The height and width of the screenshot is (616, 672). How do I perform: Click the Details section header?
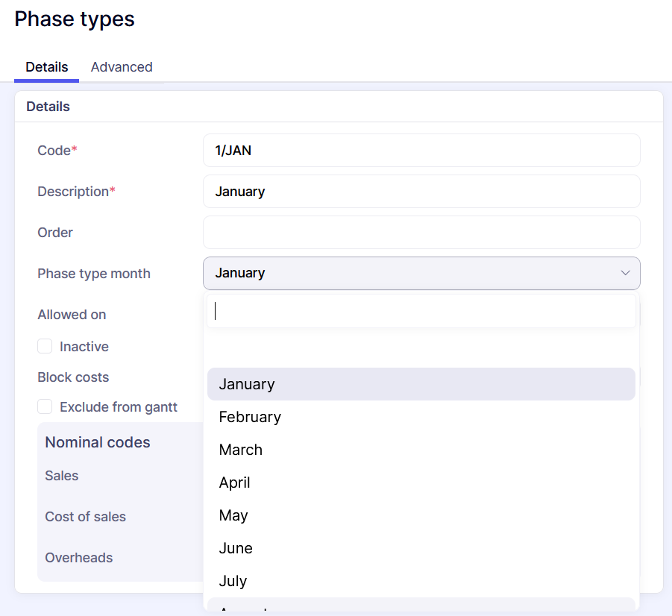pos(48,107)
